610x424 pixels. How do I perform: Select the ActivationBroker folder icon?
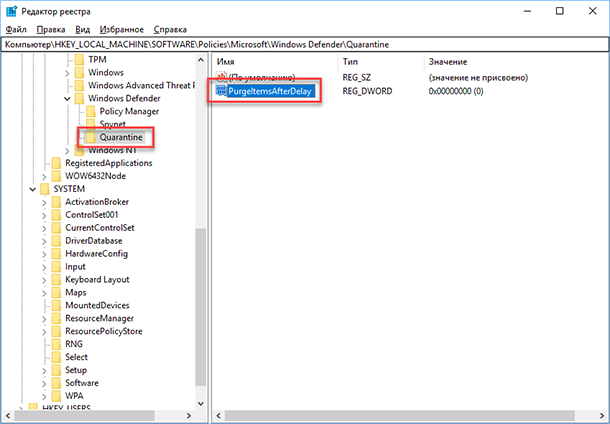point(56,201)
